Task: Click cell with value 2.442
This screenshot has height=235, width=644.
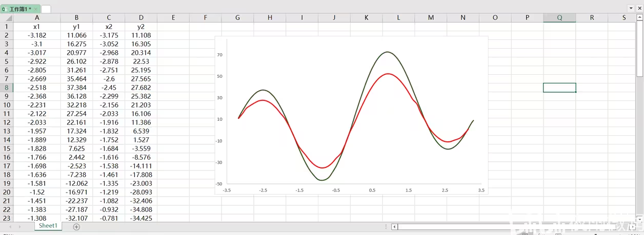Action: click(76, 157)
